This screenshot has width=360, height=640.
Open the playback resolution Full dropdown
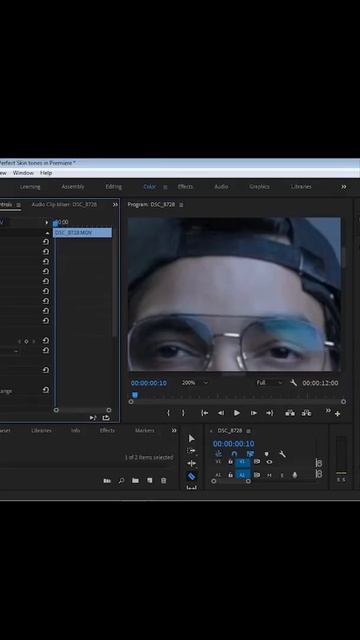click(x=269, y=383)
